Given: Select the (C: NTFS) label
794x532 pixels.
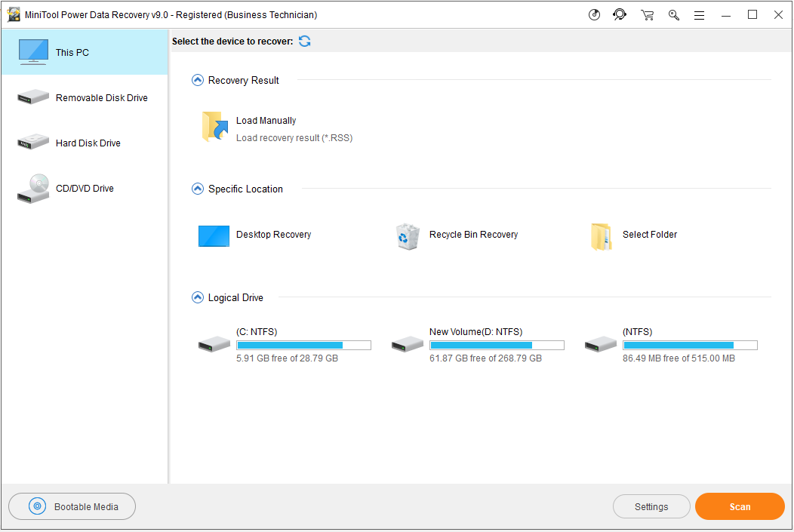Looking at the screenshot, I should click(257, 332).
